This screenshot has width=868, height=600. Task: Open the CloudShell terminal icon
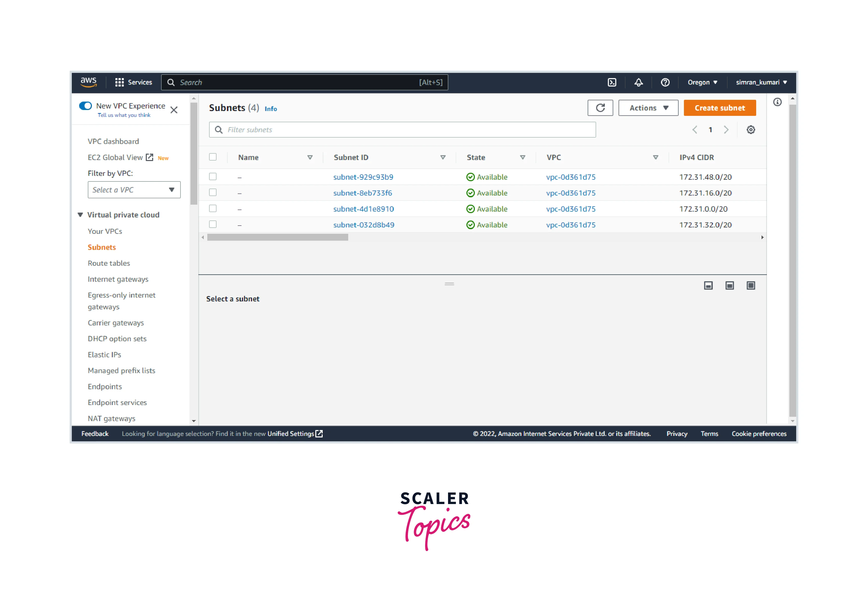(612, 82)
